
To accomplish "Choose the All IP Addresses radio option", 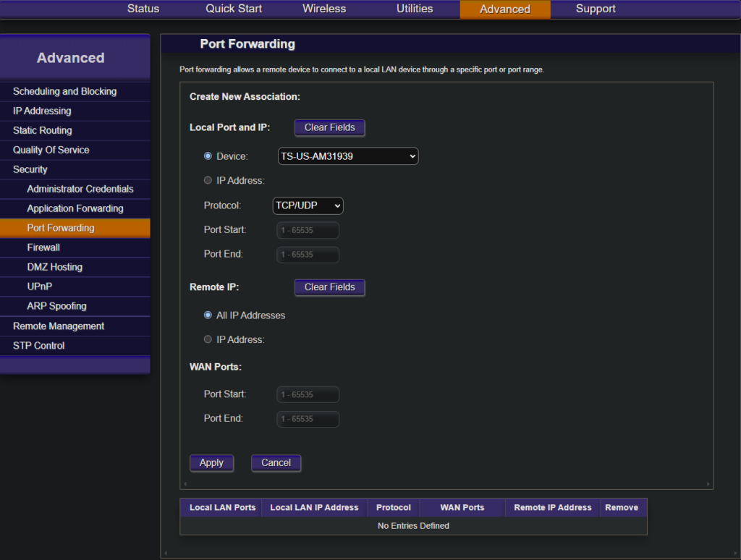I will [x=208, y=315].
